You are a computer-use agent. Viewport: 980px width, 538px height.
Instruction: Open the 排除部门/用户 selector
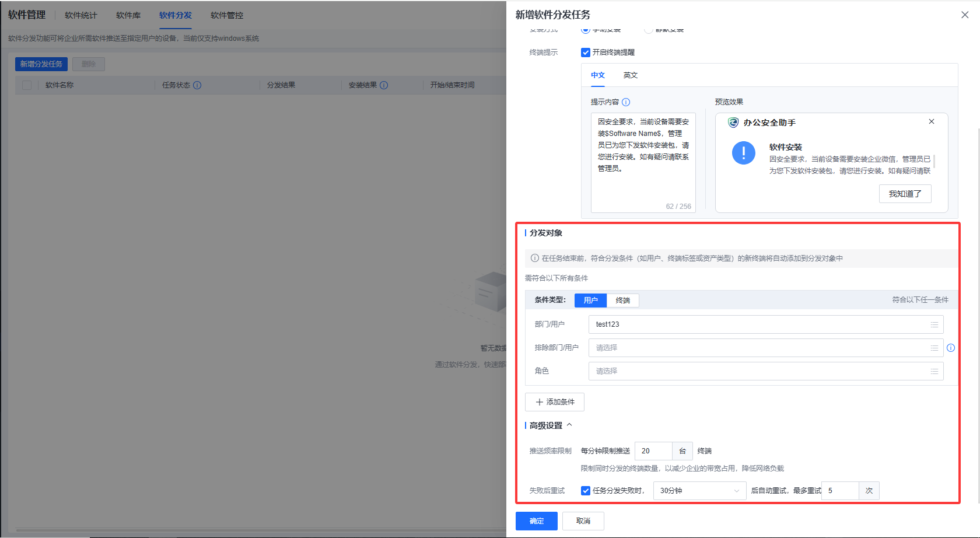click(758, 348)
